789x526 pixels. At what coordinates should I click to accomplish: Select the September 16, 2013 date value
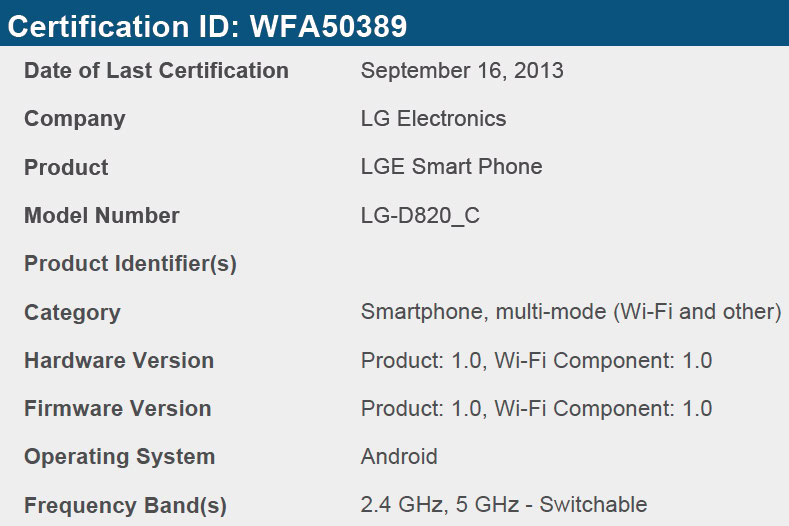coord(462,71)
